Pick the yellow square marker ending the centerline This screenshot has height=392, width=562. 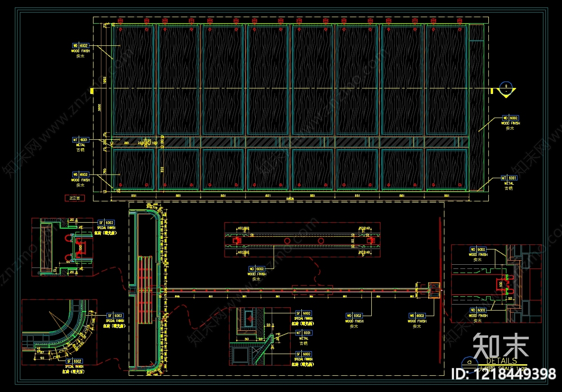92,91
